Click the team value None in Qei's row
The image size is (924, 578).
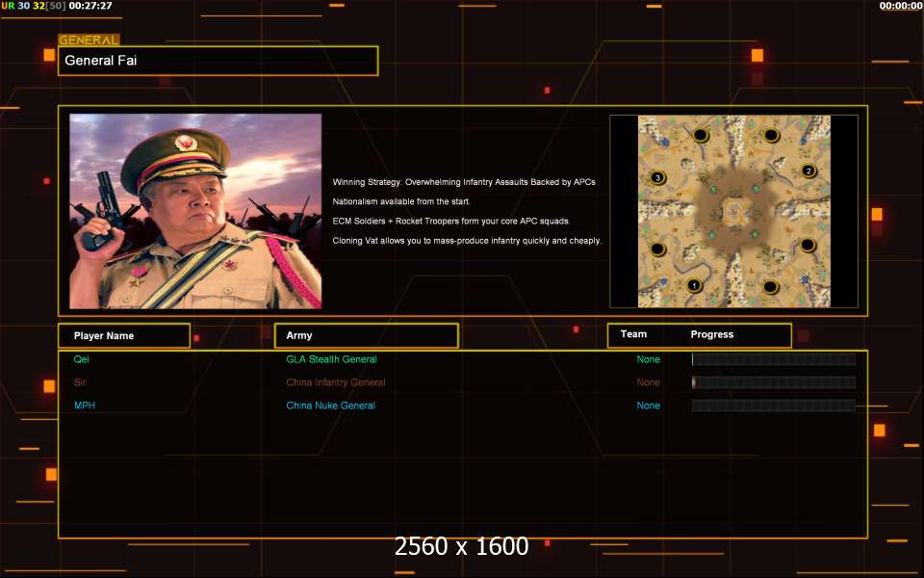pyautogui.click(x=648, y=359)
